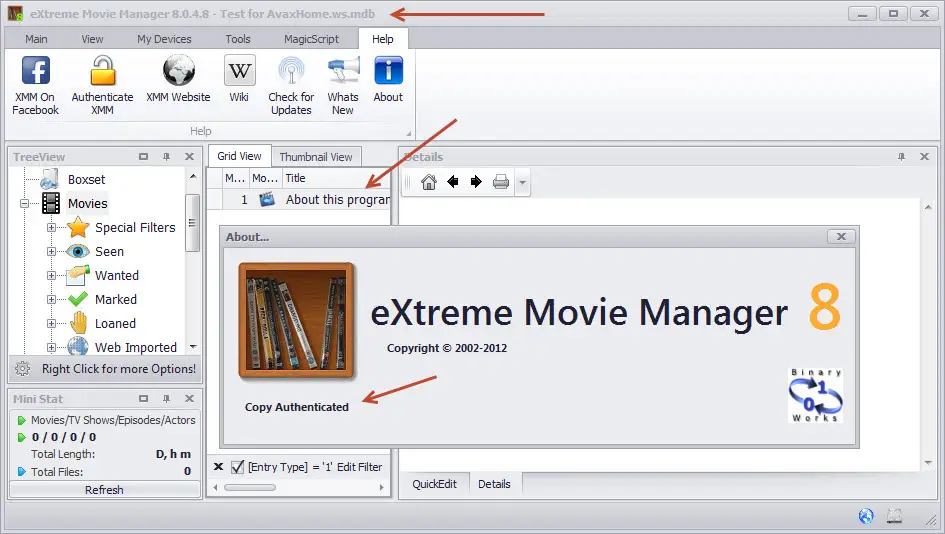Expand the Web Imported node
The image size is (945, 534).
51,348
